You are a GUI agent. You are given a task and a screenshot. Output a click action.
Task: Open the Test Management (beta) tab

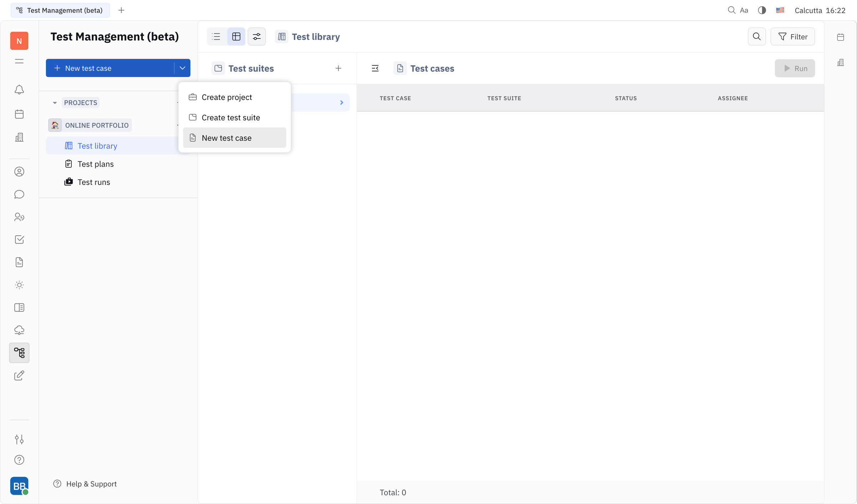(x=60, y=10)
